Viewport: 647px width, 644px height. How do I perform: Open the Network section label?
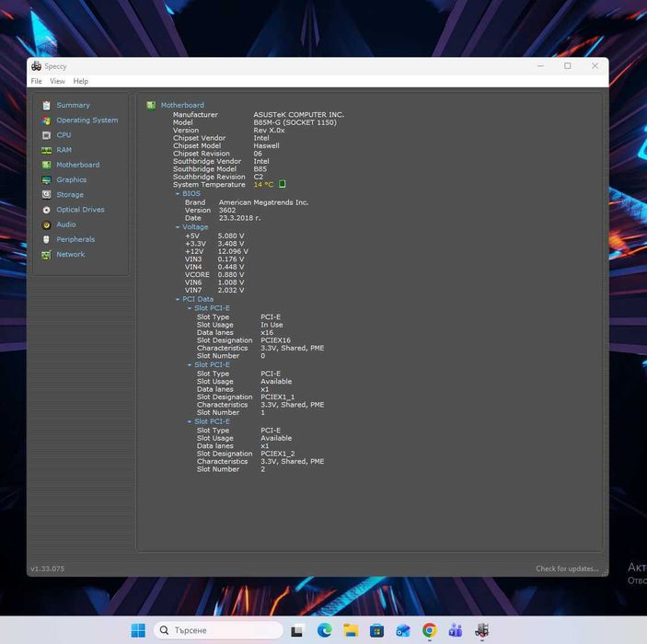pos(71,254)
